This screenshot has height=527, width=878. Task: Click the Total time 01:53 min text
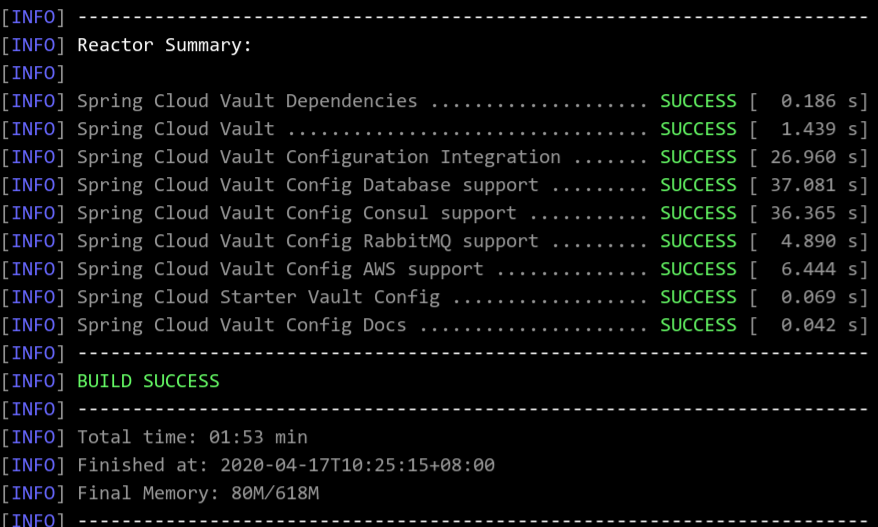pos(192,437)
